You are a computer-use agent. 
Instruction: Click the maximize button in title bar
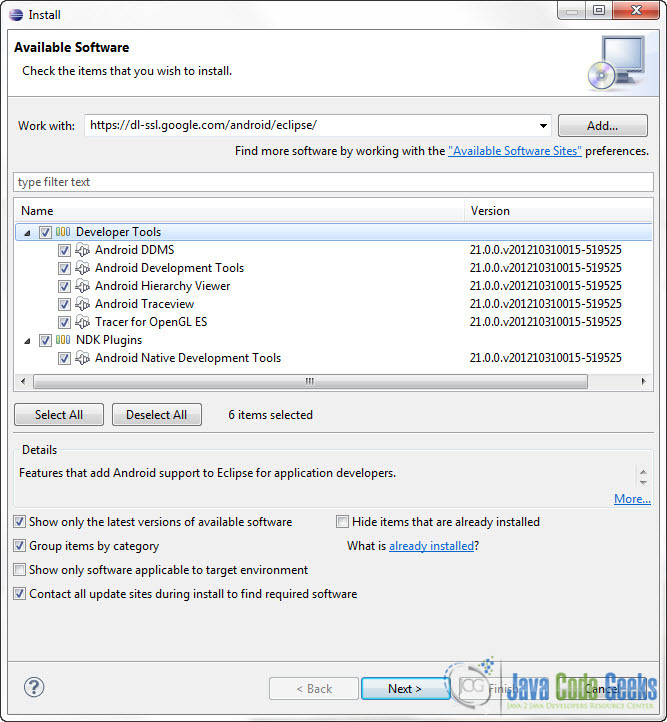[599, 11]
